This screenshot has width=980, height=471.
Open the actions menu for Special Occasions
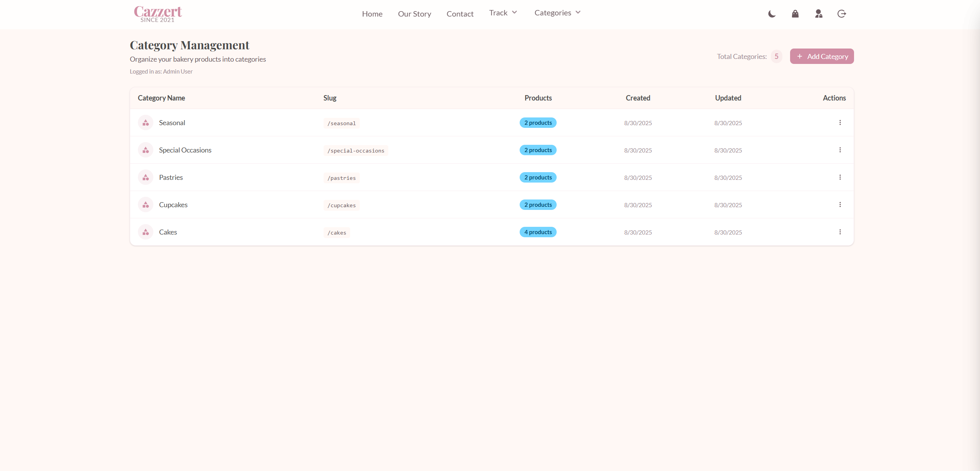[x=840, y=150]
